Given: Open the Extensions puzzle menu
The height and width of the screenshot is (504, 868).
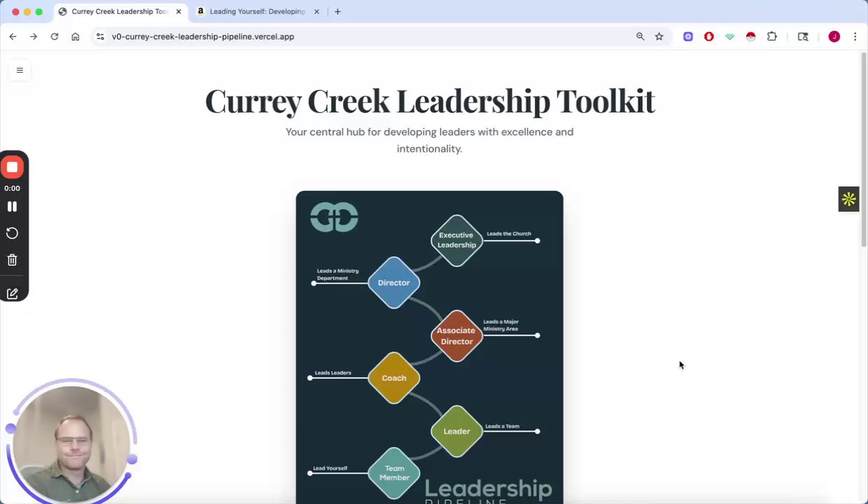Looking at the screenshot, I should 772,36.
